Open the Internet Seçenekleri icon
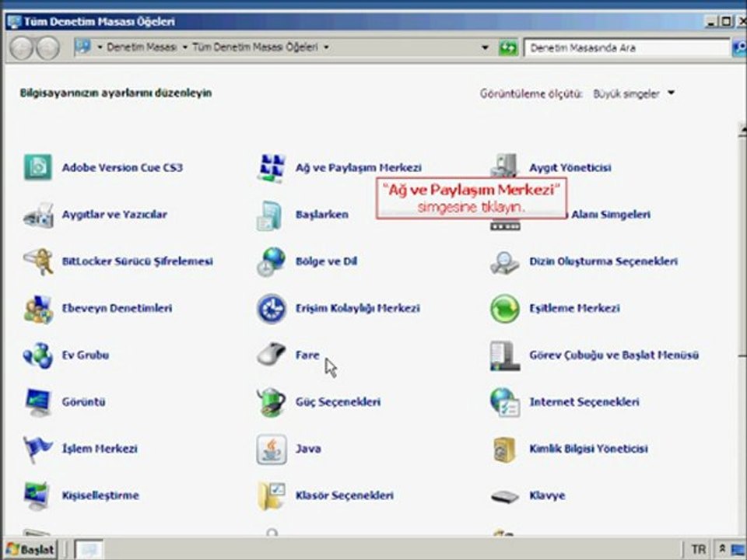The height and width of the screenshot is (560, 747). click(x=504, y=402)
